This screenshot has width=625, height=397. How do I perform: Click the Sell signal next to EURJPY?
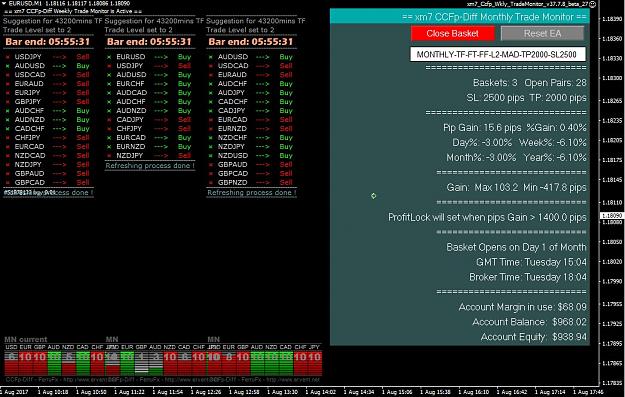(83, 93)
